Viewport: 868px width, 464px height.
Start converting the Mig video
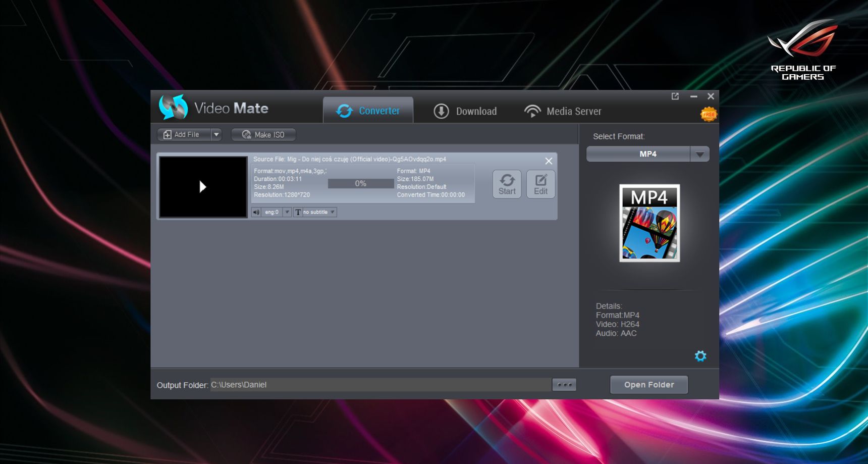[507, 184]
